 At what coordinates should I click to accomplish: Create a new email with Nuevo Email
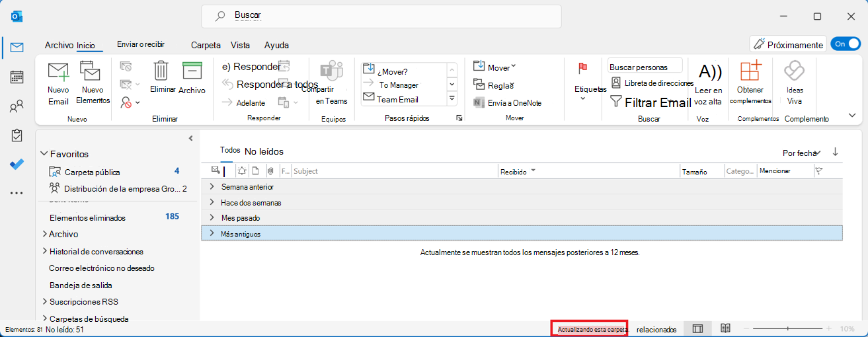pos(58,83)
